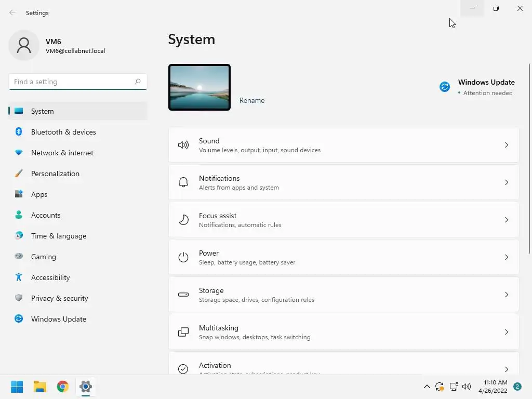Click the Apps icon in sidebar

coord(19,194)
